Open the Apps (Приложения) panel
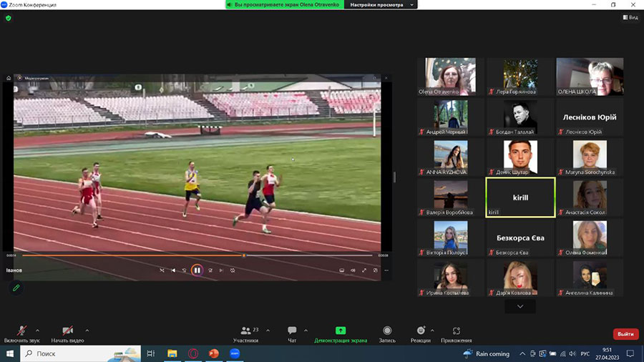This screenshot has width=644, height=362. tap(456, 333)
